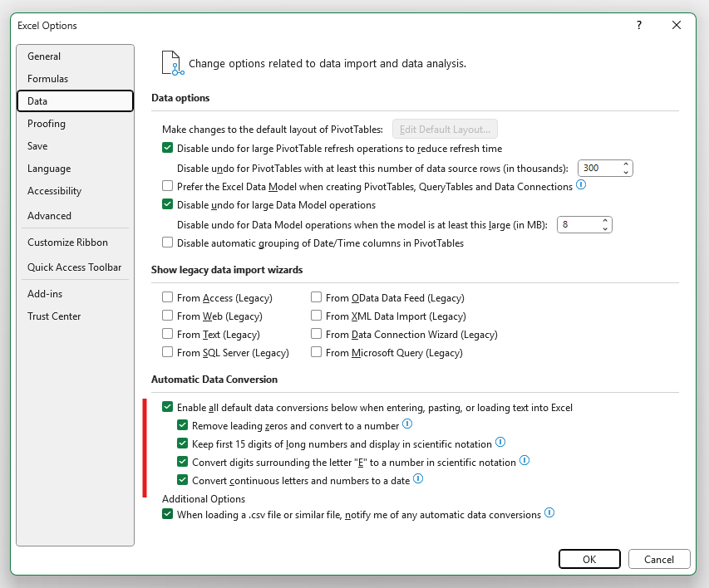Uncheck Disable undo for large PivotTable refresh
Screen dimensions: 709x588
(168, 149)
